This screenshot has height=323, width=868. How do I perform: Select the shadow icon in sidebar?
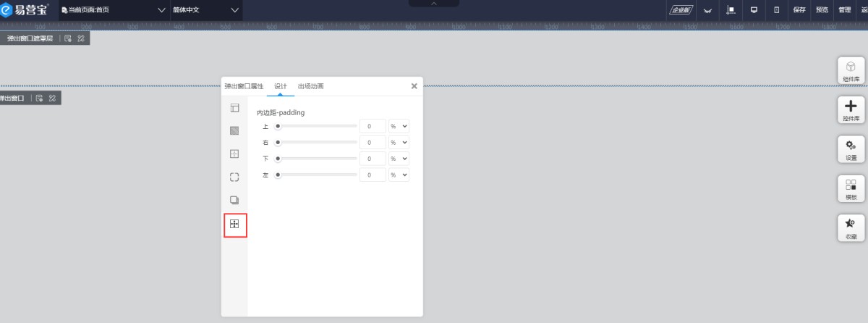click(x=234, y=200)
